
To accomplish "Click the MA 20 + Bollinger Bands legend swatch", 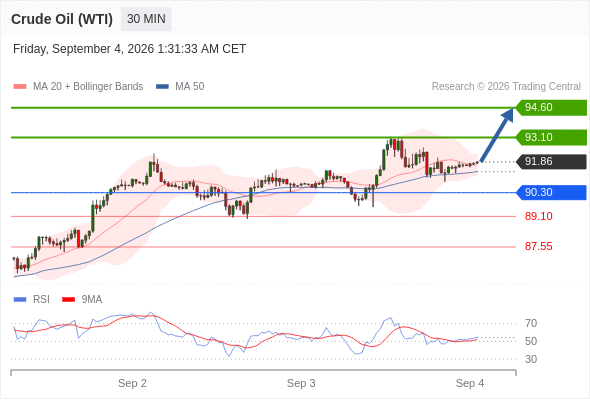I will tap(20, 87).
